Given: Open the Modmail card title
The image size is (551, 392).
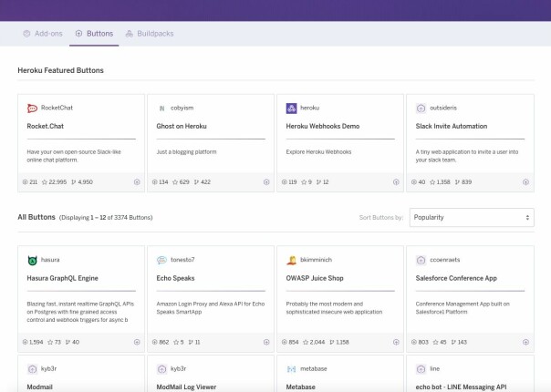Looking at the screenshot, I should click(x=40, y=387).
